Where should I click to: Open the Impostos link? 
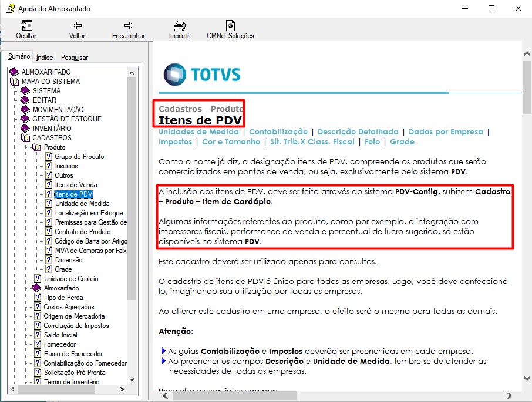(175, 141)
